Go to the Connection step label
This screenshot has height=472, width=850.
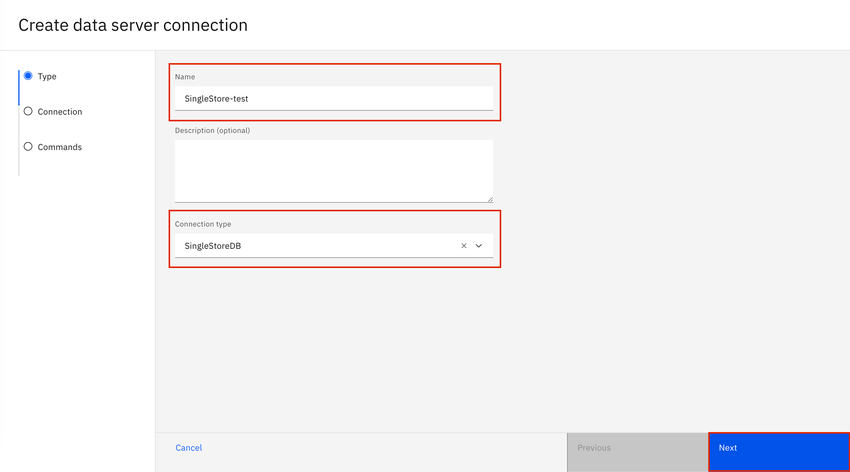coord(60,112)
